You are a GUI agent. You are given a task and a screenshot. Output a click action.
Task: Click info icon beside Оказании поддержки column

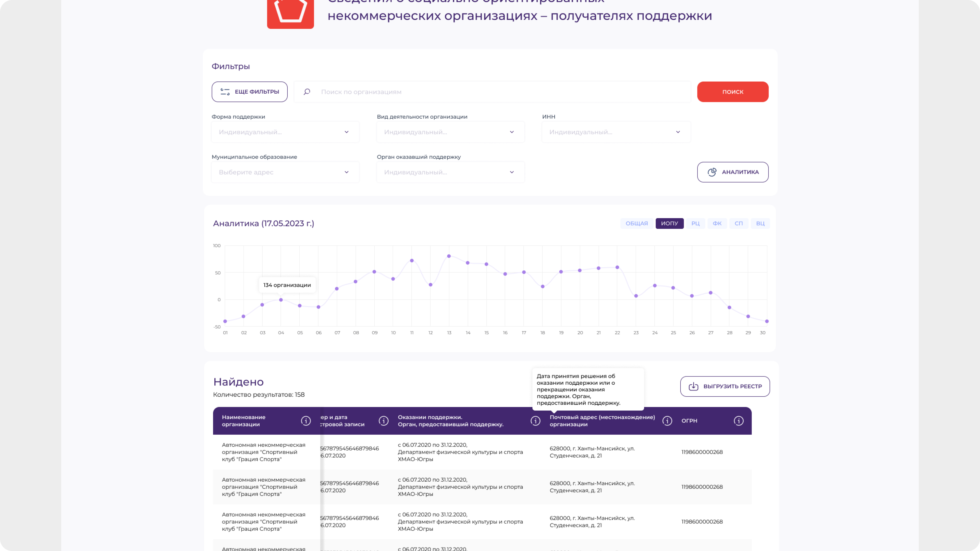[535, 421]
